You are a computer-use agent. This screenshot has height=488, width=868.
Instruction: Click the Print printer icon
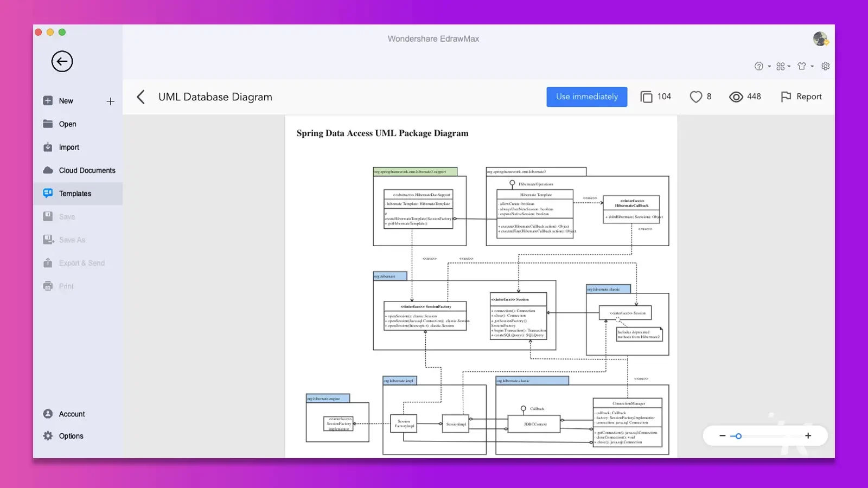(x=48, y=286)
